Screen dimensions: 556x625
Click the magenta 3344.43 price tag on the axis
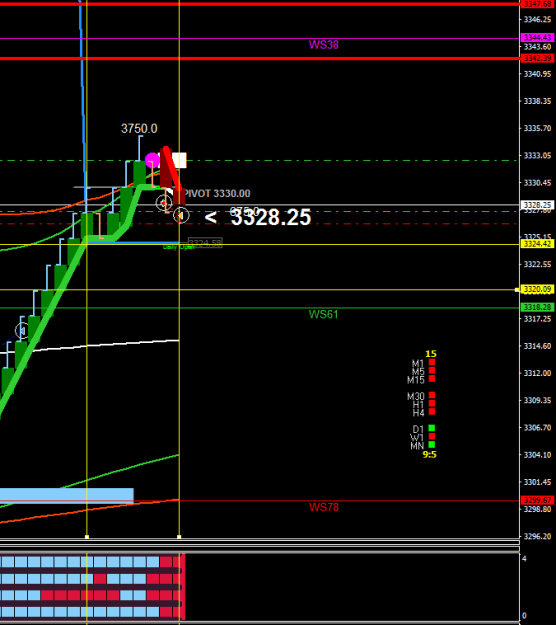[x=537, y=37]
